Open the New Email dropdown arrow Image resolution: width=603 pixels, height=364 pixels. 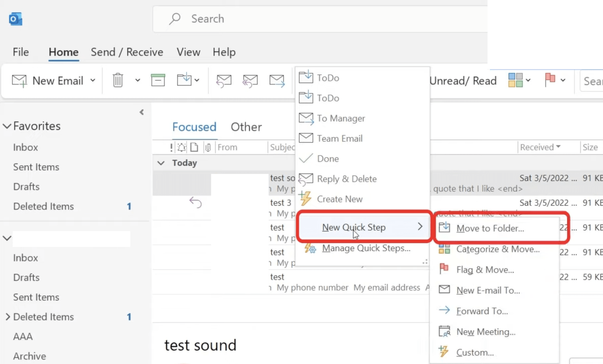click(x=93, y=80)
